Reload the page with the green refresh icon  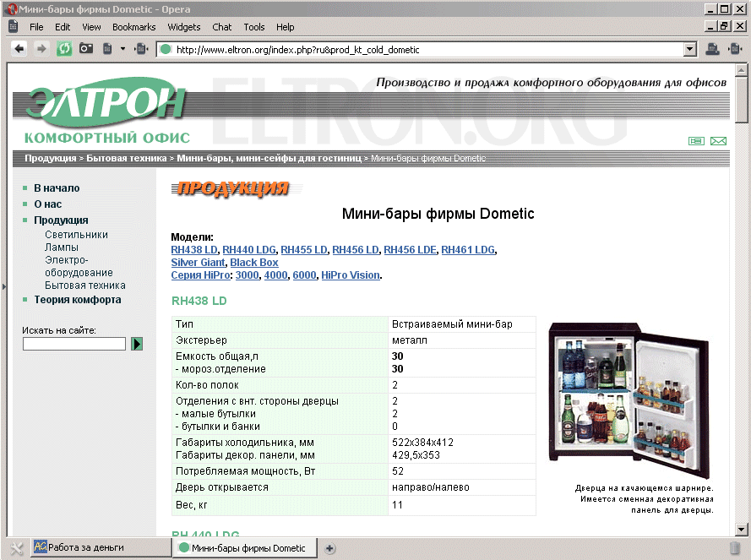pos(63,49)
